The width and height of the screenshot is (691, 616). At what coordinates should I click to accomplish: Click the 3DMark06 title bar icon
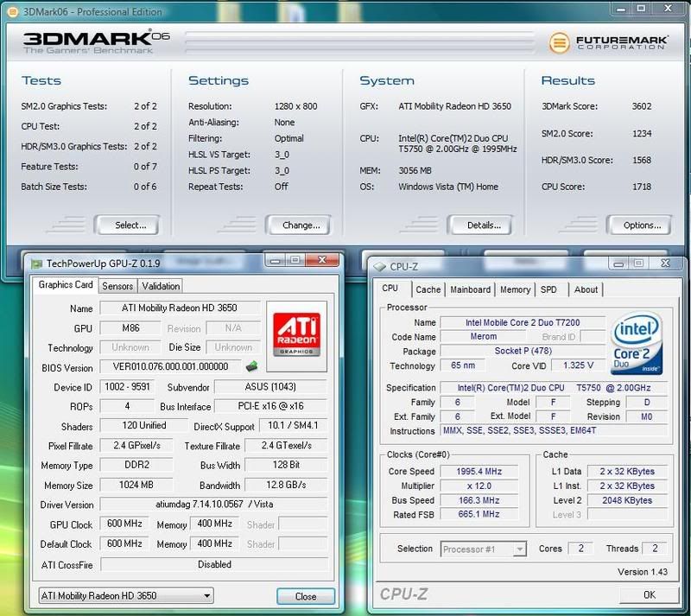tap(13, 12)
